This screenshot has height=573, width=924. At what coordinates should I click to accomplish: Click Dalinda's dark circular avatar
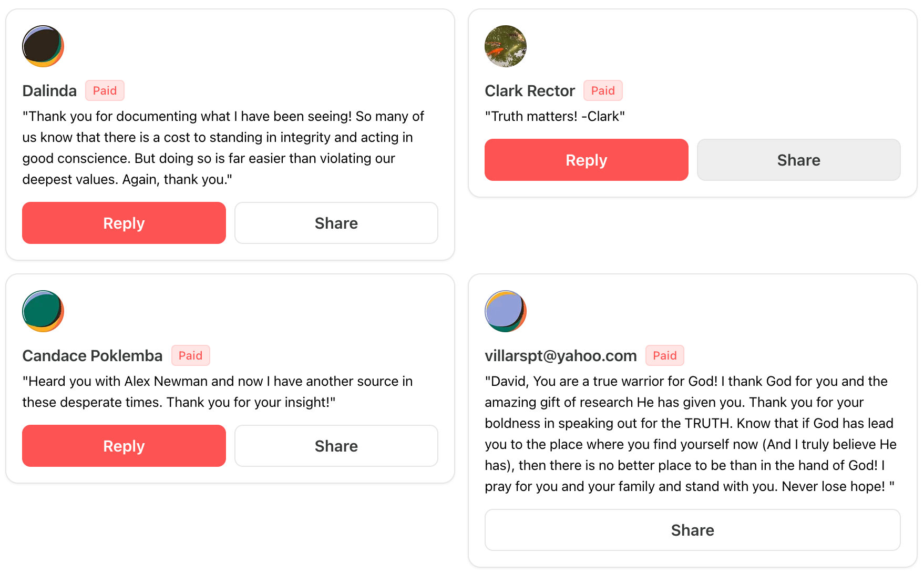point(43,46)
